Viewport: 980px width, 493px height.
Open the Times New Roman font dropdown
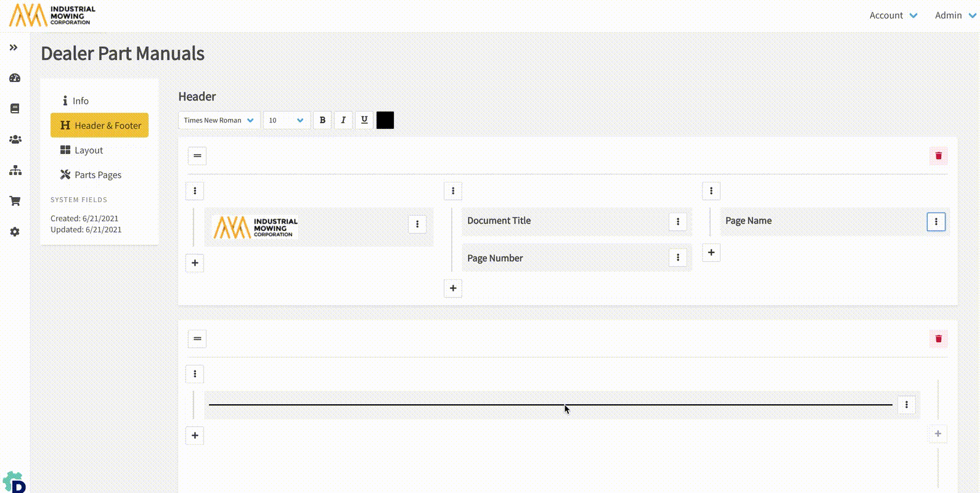219,120
